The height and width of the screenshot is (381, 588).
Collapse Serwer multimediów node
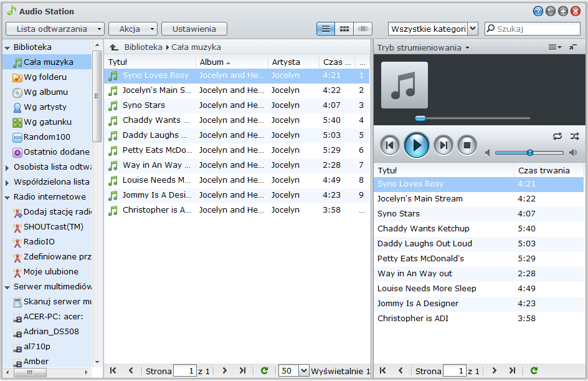coord(7,287)
